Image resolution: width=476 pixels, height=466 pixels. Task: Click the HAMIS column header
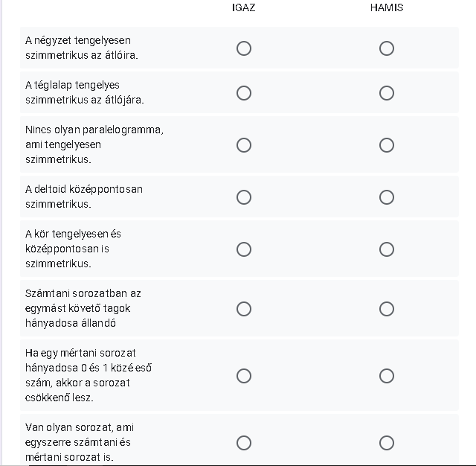coord(387,8)
